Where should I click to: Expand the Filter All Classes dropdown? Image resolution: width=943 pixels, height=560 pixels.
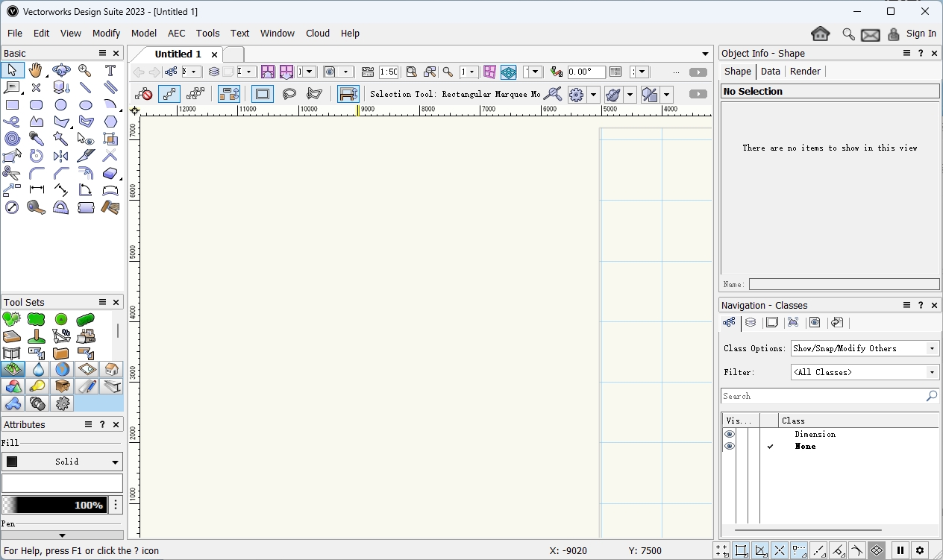[x=865, y=372]
